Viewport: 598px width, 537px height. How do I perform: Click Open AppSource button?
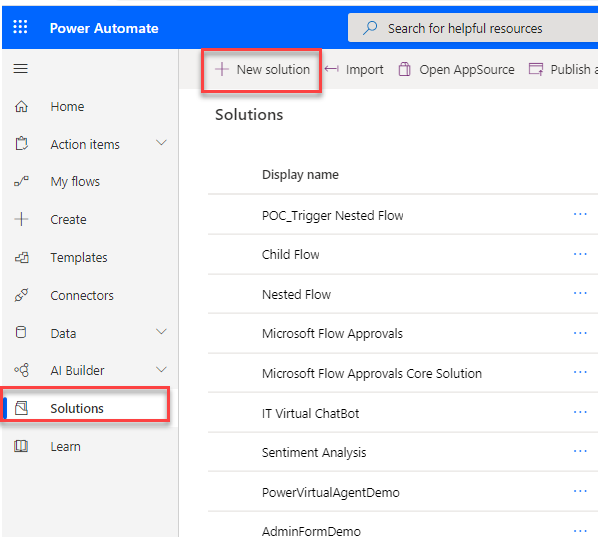point(457,69)
